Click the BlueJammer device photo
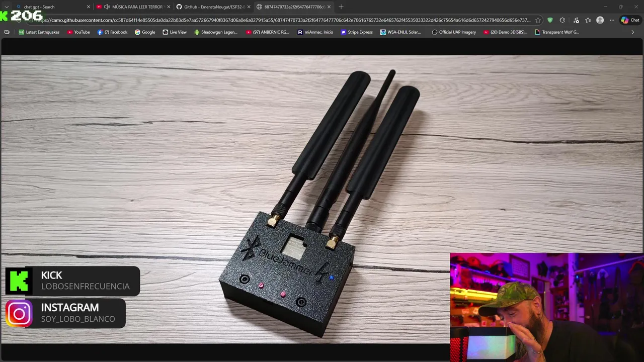 [322, 199]
